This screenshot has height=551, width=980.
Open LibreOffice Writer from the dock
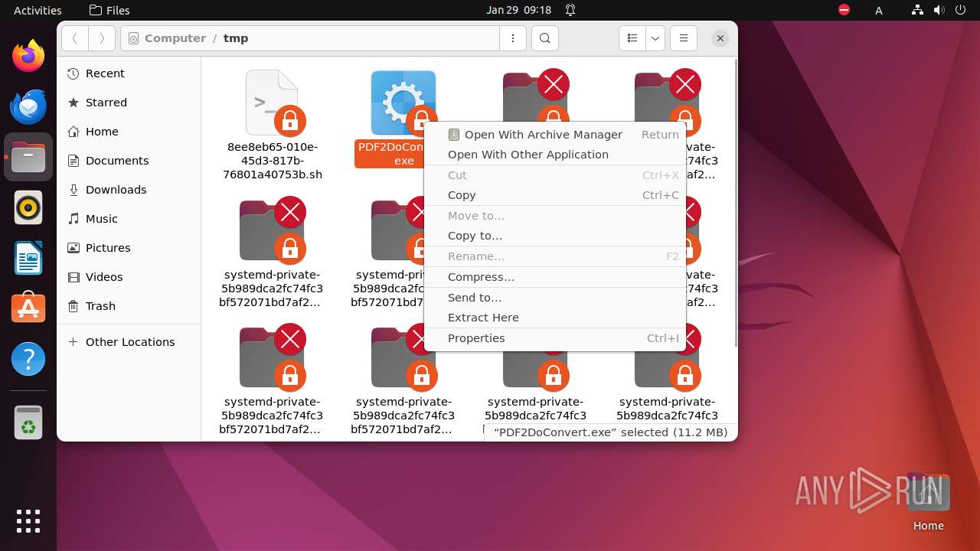28,258
